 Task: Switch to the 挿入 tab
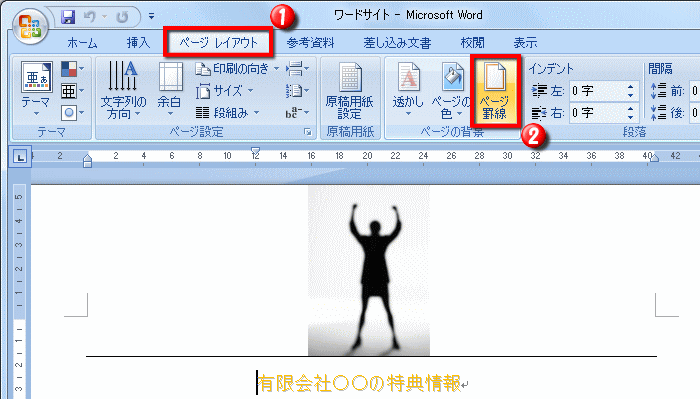(138, 43)
